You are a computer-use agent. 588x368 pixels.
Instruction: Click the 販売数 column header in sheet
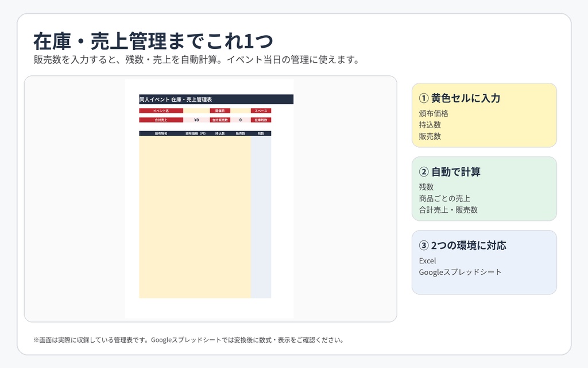click(241, 133)
